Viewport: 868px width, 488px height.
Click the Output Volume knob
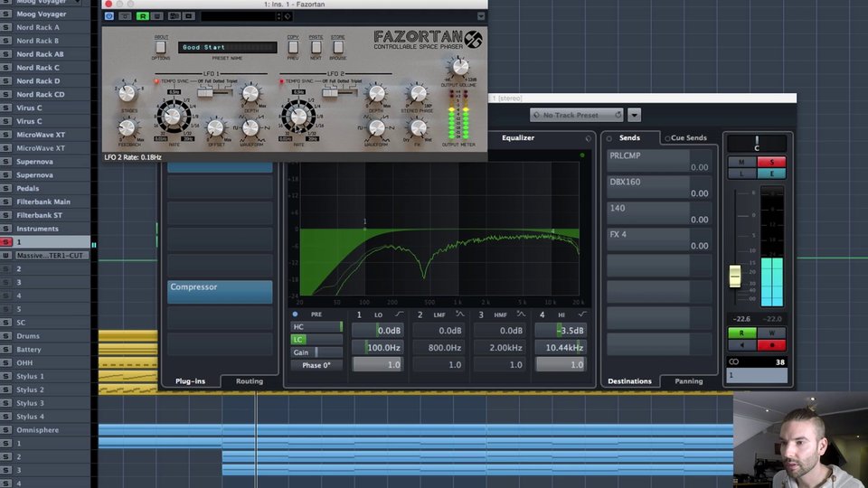(460, 67)
